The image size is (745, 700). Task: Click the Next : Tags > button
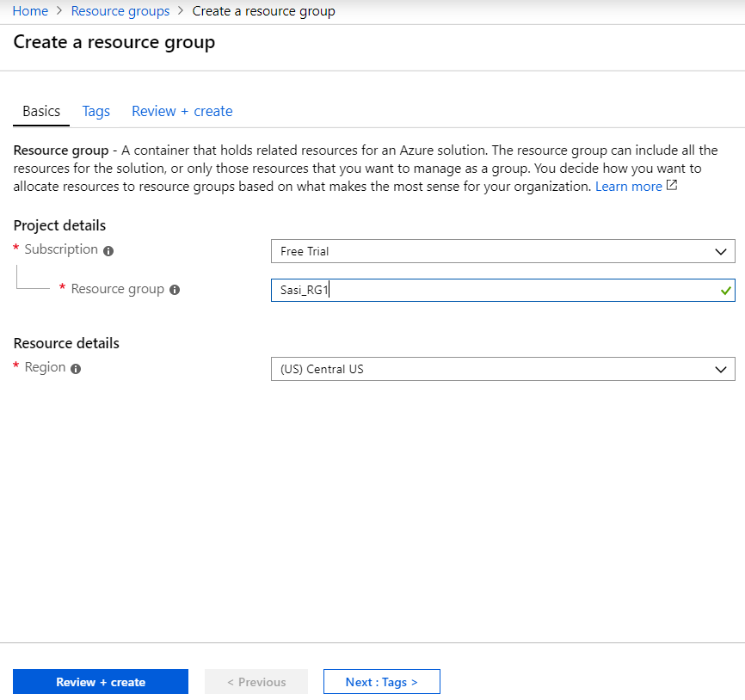tap(381, 682)
